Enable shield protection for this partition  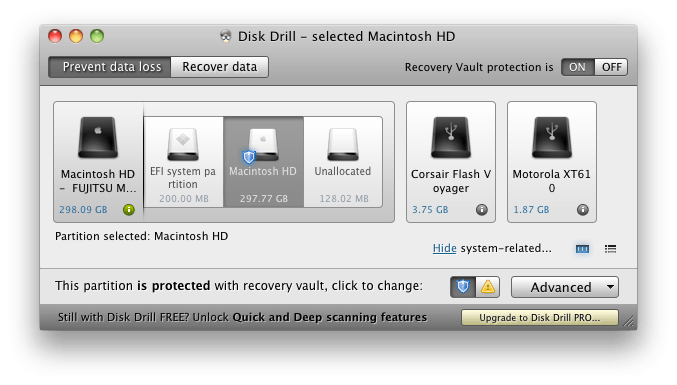pos(463,287)
